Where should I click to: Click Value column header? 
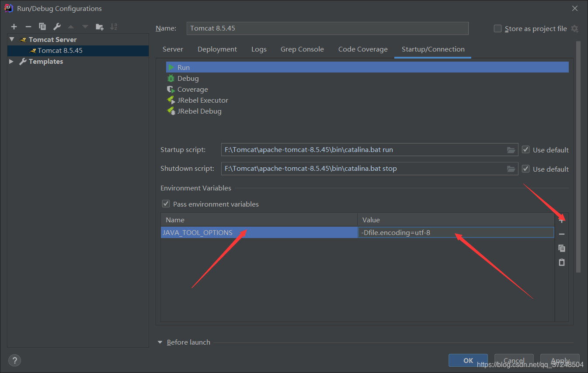(x=456, y=220)
